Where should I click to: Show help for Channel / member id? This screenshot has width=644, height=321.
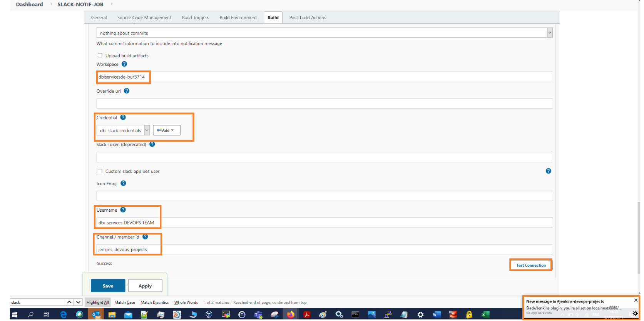(145, 237)
